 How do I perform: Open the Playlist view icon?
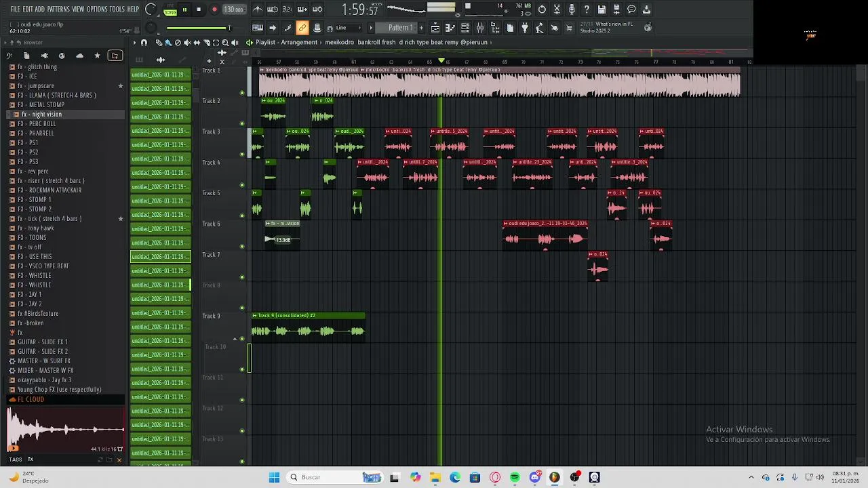point(435,28)
